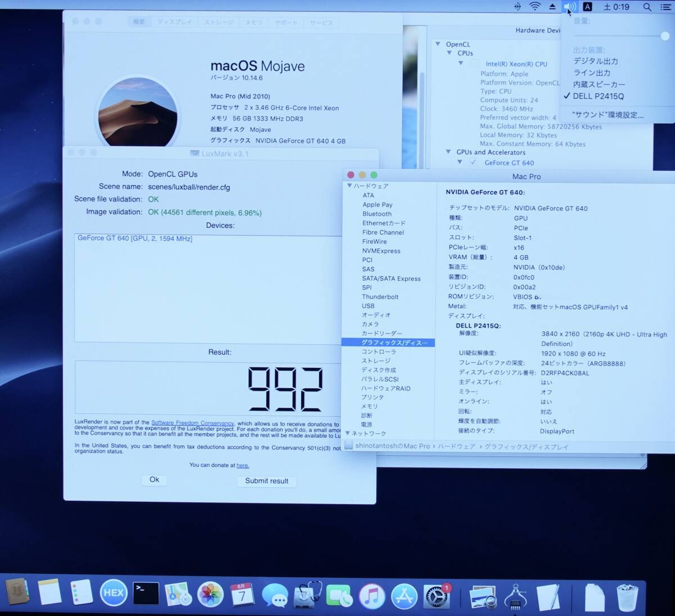Switch to ディスプレイ tab
Image resolution: width=675 pixels, height=616 pixels.
coord(174,22)
